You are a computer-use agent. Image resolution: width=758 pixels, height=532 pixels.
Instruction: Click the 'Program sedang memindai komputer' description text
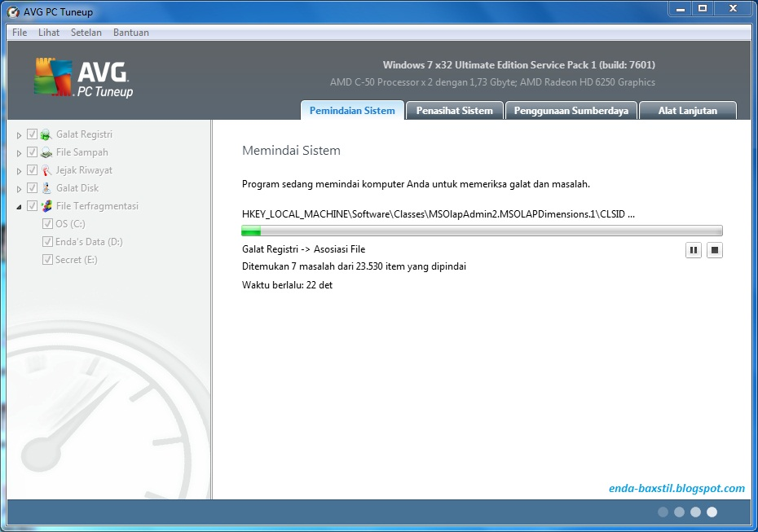click(x=416, y=184)
